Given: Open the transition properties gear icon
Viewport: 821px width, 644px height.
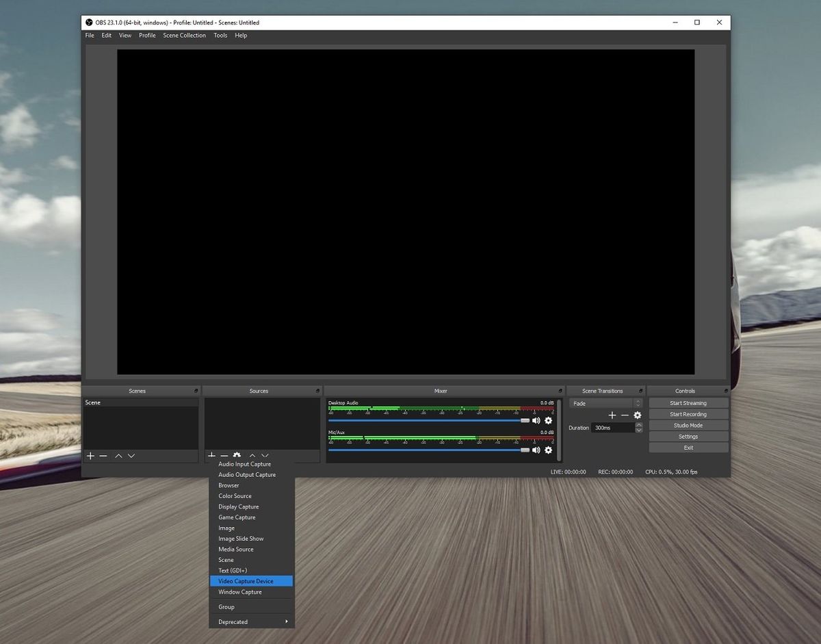Looking at the screenshot, I should 638,415.
